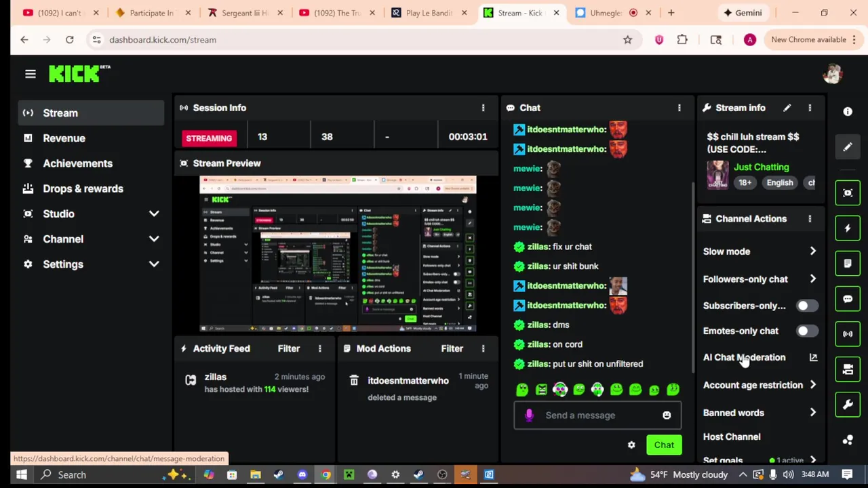Click the Host Channel action
The width and height of the screenshot is (868, 488).
click(x=732, y=436)
